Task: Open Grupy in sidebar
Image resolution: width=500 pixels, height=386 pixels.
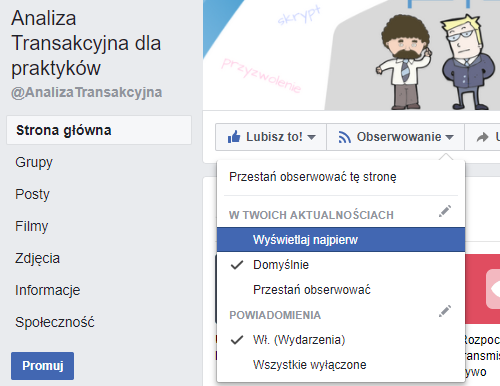Action: 34,162
